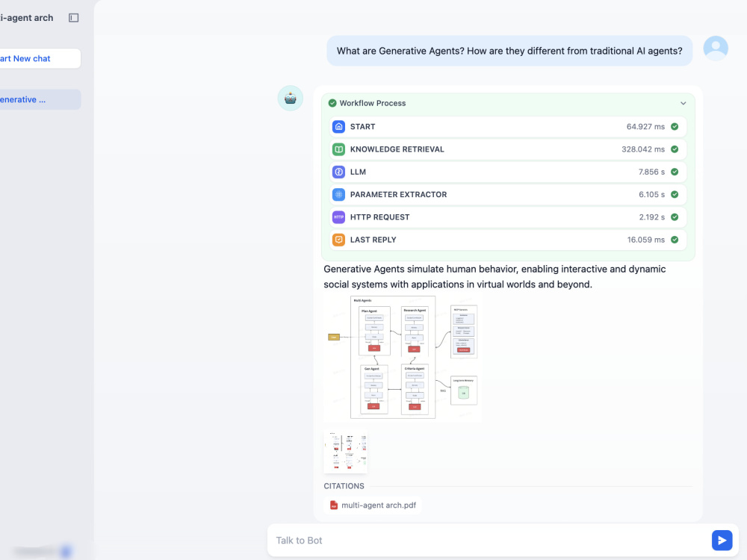
Task: Start a new chat
Action: 40,58
